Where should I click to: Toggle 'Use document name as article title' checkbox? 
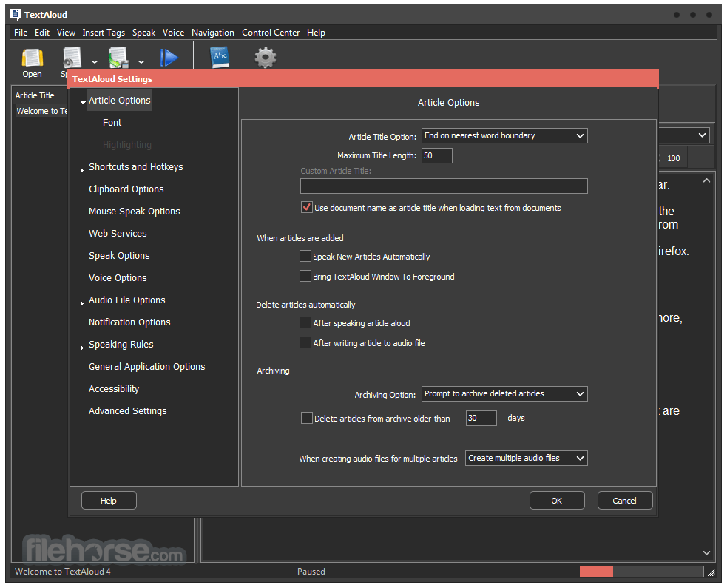(306, 207)
